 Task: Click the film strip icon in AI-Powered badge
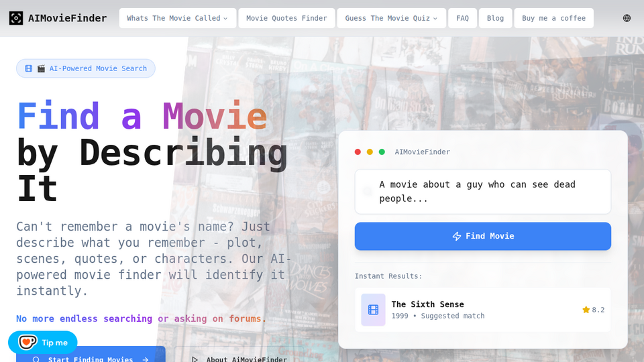(x=29, y=68)
